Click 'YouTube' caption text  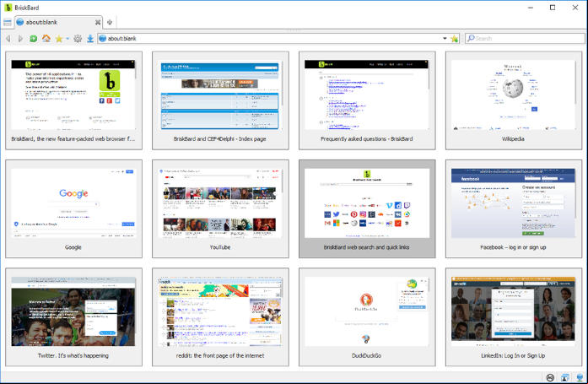[x=219, y=247]
